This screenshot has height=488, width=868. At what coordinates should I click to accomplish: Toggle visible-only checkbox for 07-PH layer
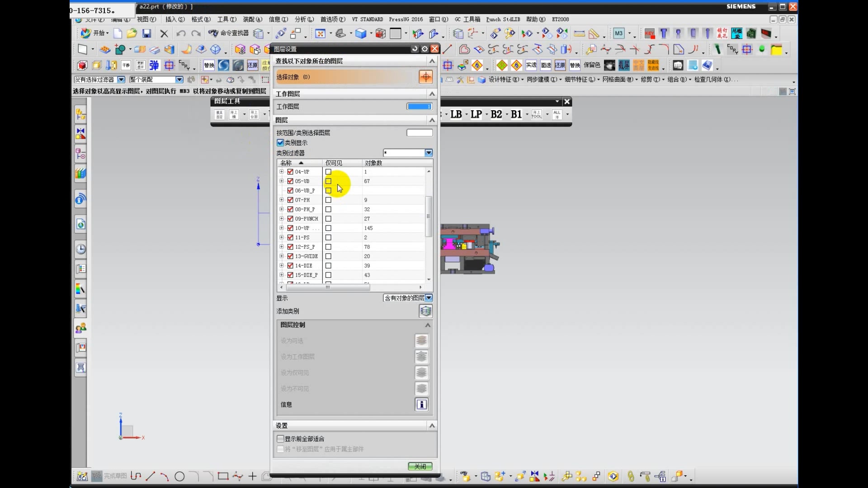point(328,200)
